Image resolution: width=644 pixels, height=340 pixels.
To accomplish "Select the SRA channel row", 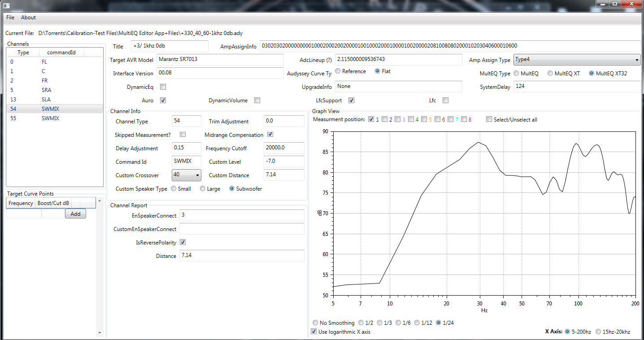I will [46, 90].
